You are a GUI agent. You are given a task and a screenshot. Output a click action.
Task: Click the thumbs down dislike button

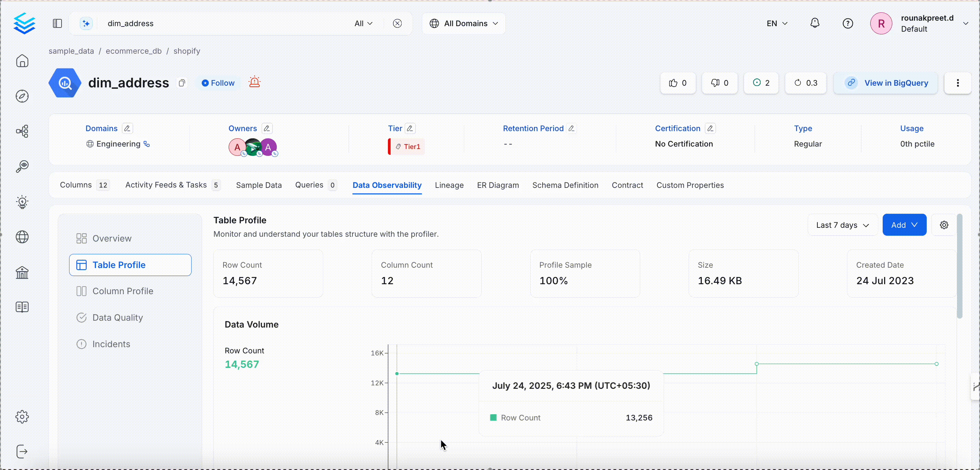pyautogui.click(x=720, y=83)
